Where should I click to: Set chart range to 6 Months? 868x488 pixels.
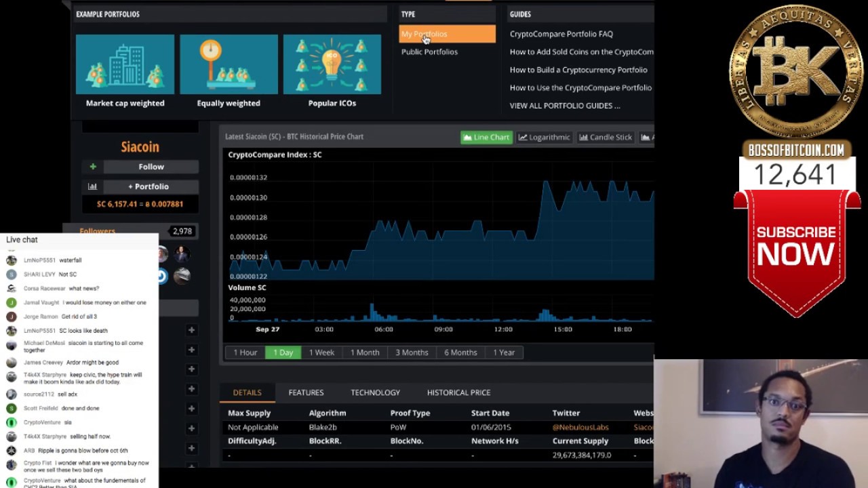460,352
